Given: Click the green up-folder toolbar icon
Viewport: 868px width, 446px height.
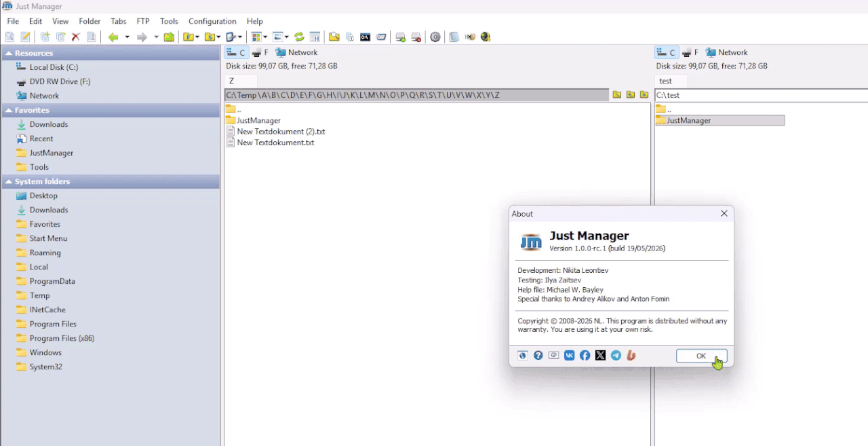Looking at the screenshot, I should (169, 37).
